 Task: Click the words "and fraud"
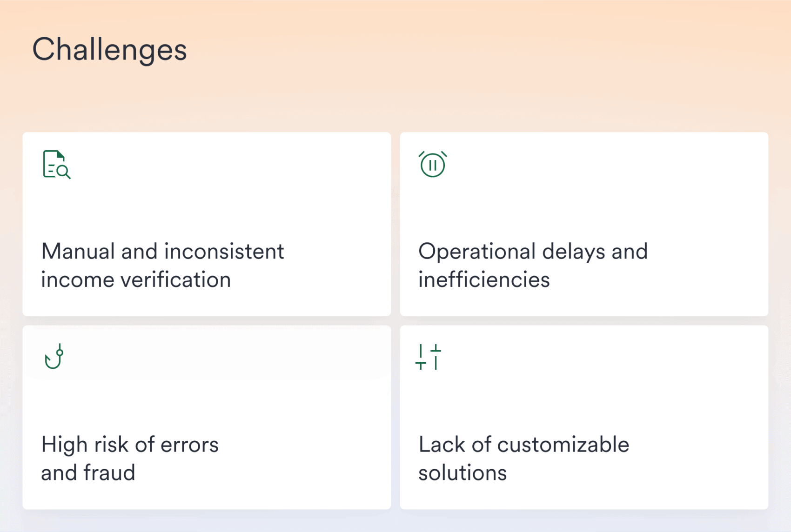88,473
